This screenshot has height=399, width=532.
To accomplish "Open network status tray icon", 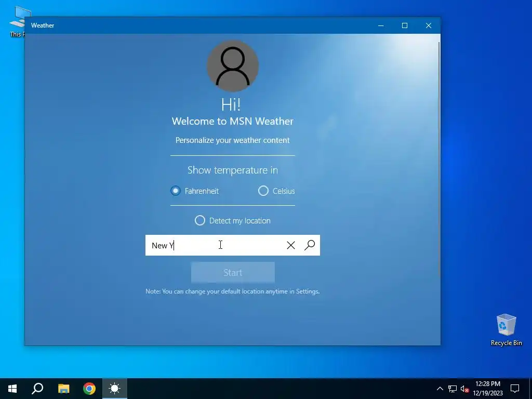I will pos(453,389).
